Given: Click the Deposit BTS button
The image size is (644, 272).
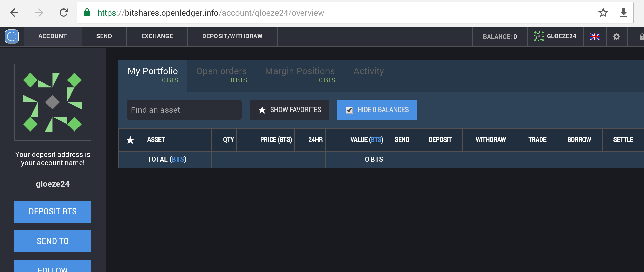Looking at the screenshot, I should tap(53, 212).
